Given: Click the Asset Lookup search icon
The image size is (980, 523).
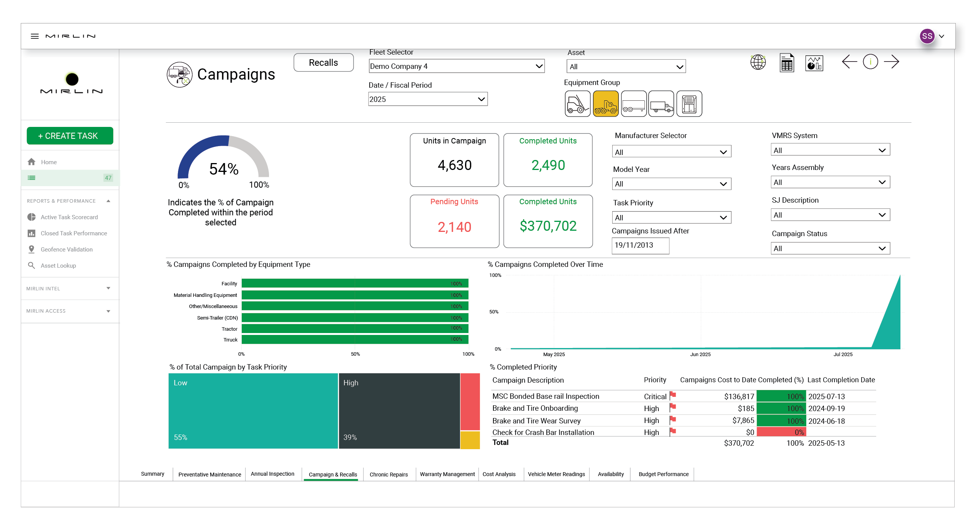Looking at the screenshot, I should pyautogui.click(x=32, y=265).
